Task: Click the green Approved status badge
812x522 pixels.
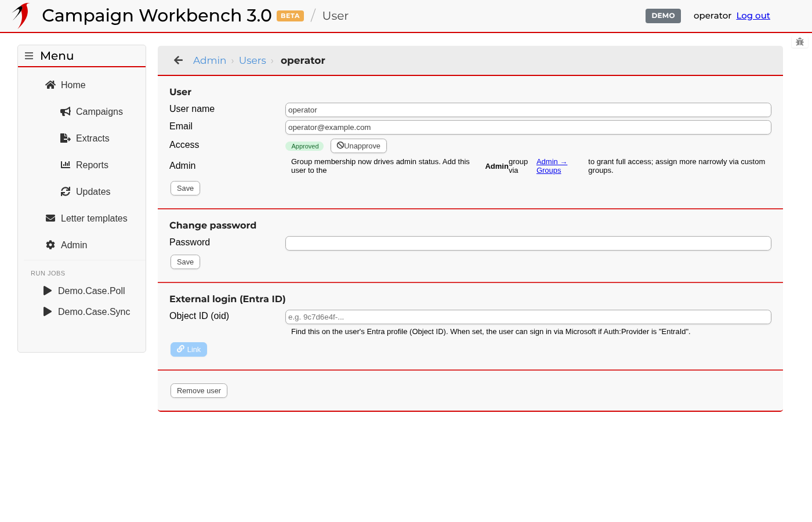Action: [304, 146]
